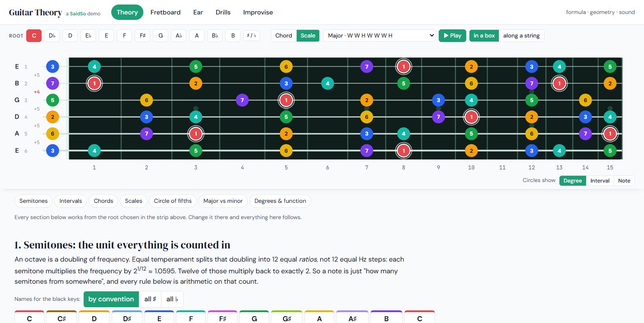Select root note C
The height and width of the screenshot is (323, 644).
pyautogui.click(x=34, y=36)
